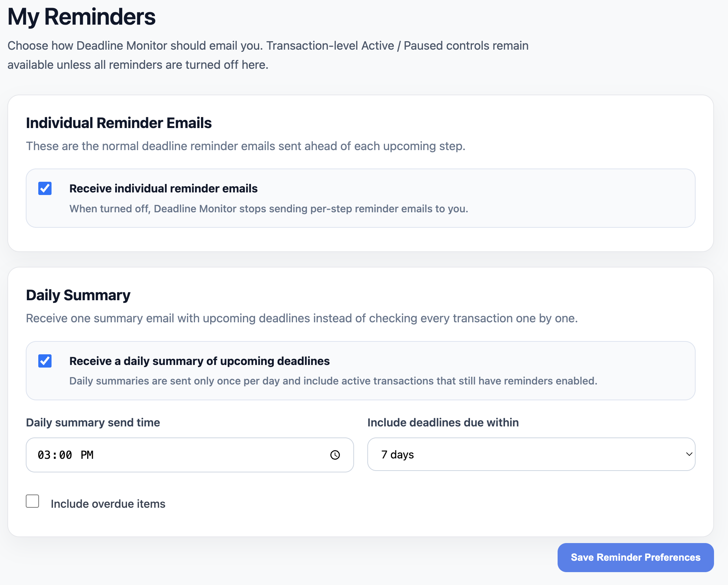Disable the daily summary checkbox
The image size is (728, 585).
(45, 361)
